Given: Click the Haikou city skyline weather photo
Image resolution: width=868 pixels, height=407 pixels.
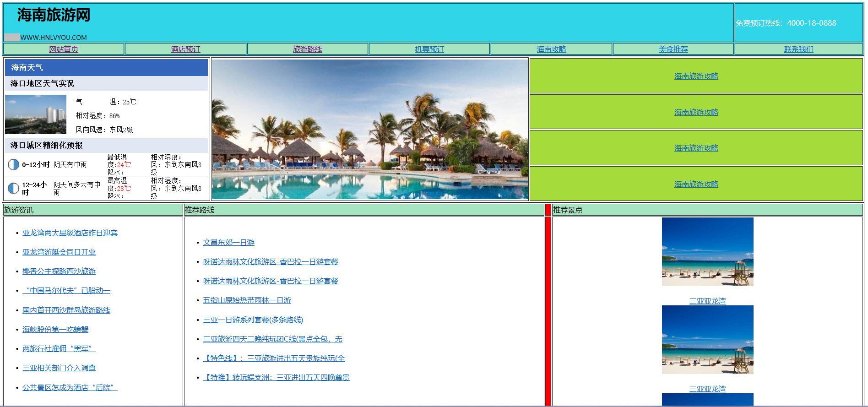Looking at the screenshot, I should tap(36, 114).
